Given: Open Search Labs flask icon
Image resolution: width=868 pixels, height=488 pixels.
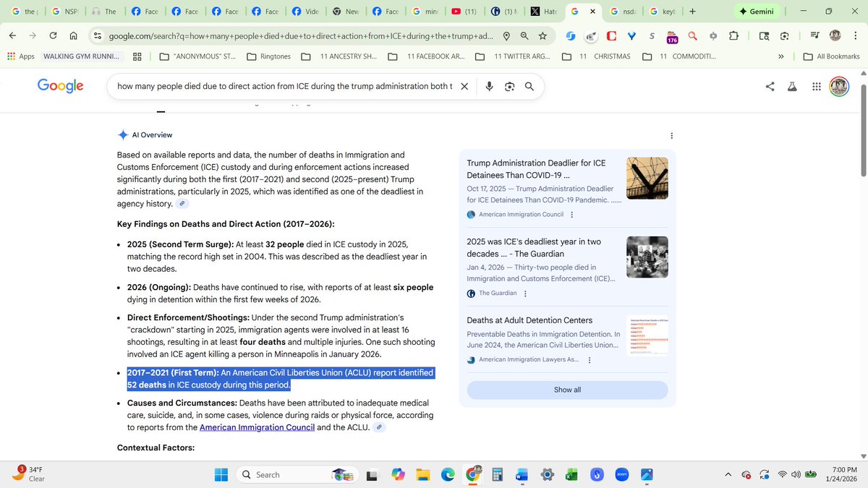Looking at the screenshot, I should click(792, 87).
